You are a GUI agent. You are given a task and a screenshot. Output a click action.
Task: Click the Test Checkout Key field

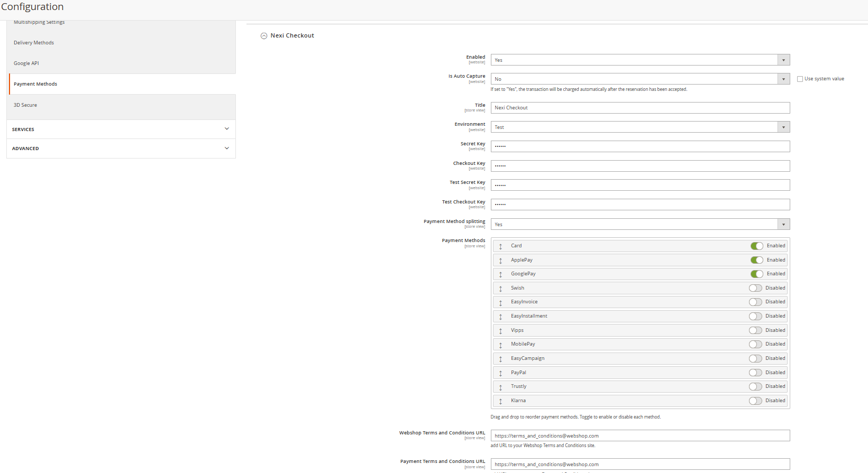[x=640, y=205]
